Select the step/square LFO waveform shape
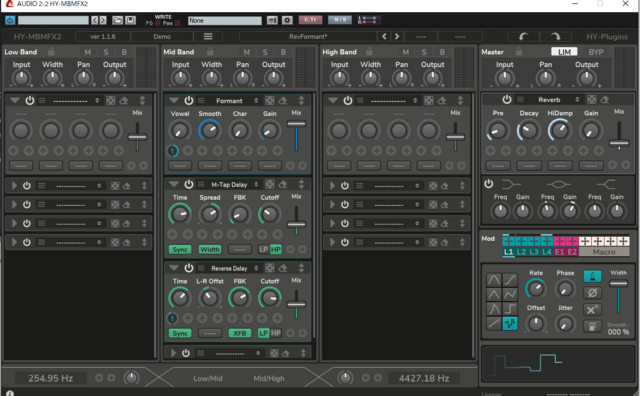 (x=510, y=309)
